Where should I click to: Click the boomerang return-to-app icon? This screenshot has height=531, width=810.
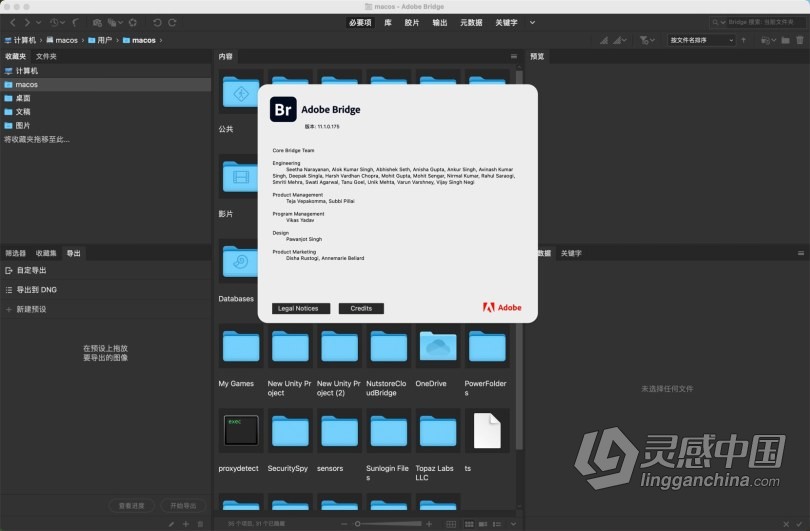tap(75, 23)
